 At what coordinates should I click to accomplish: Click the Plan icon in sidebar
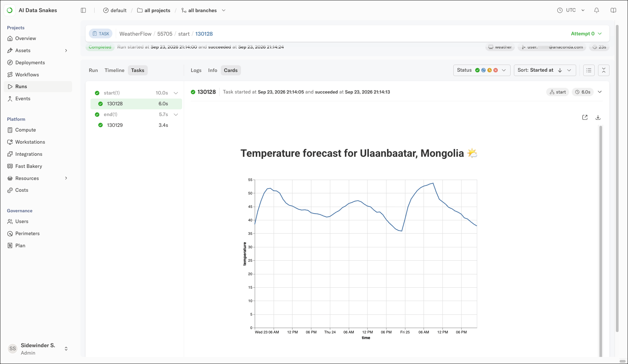[10, 246]
